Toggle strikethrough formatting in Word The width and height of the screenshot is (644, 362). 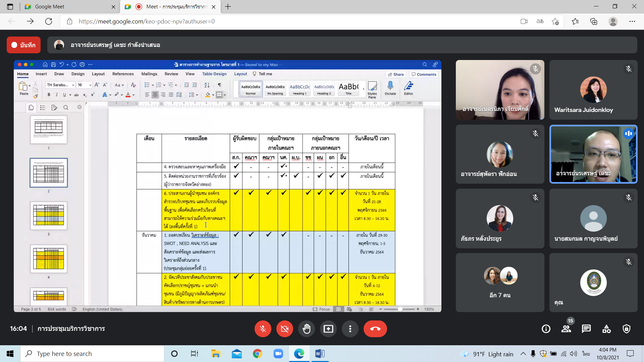click(x=76, y=95)
